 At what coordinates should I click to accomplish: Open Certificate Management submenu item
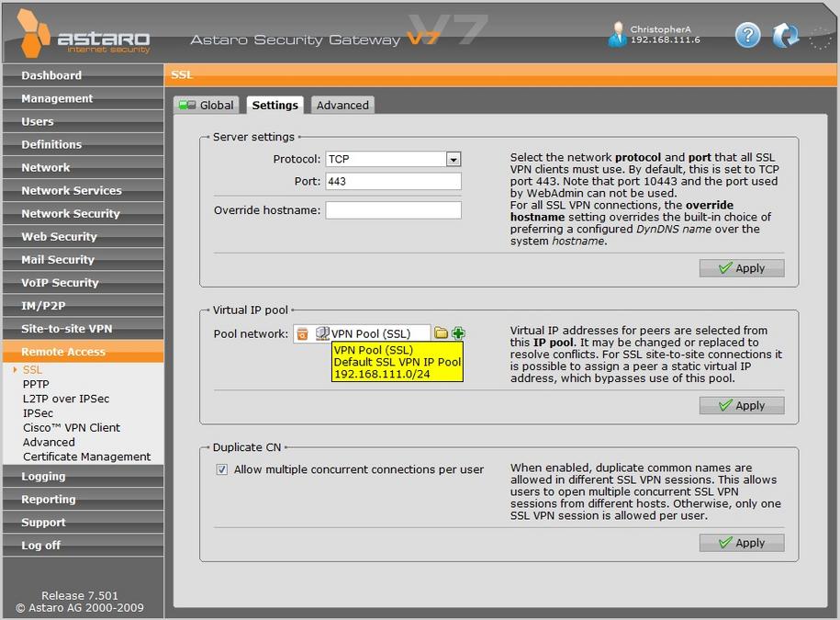pos(87,457)
